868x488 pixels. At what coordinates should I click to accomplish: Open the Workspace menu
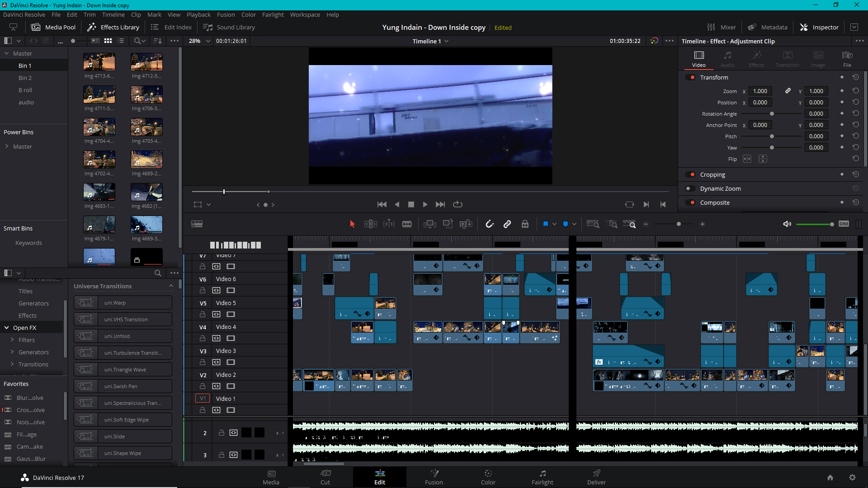coord(305,14)
